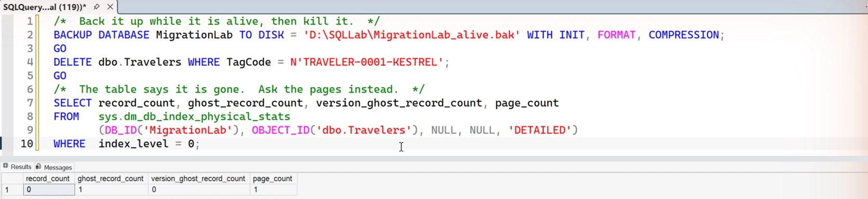Click line number 10 in the editor margin

pyautogui.click(x=26, y=144)
